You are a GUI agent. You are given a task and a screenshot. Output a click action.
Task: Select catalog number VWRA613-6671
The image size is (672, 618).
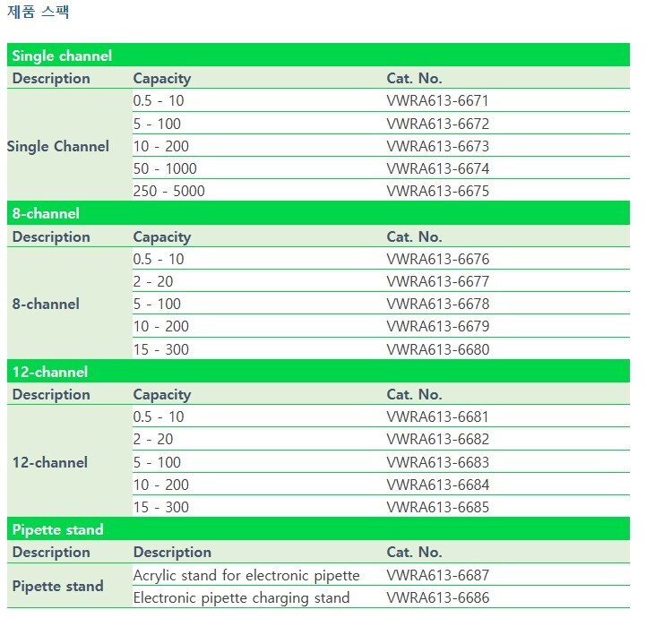coord(437,100)
